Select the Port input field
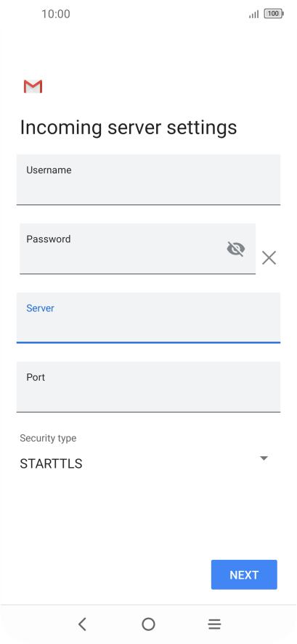 click(148, 387)
